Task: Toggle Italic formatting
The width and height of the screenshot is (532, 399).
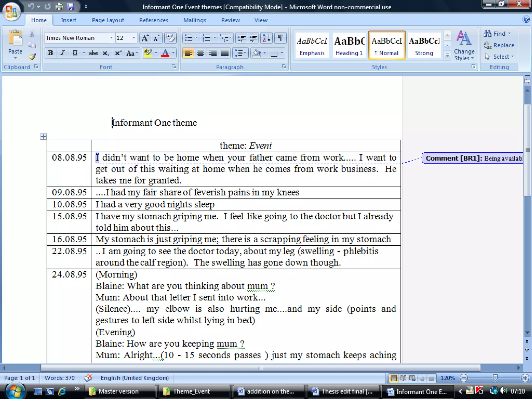Action: (62, 53)
